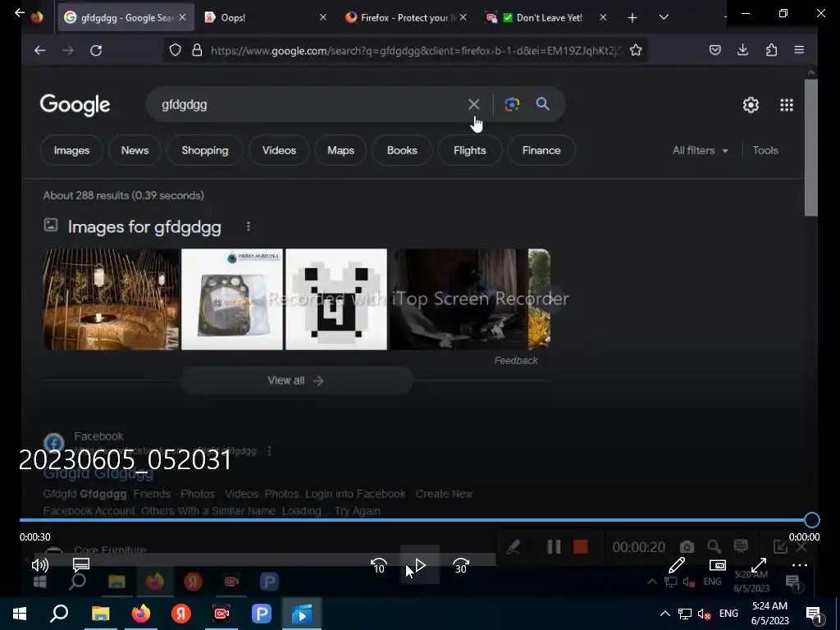840x630 pixels.
Task: Clear the search box with X
Action: 473,104
